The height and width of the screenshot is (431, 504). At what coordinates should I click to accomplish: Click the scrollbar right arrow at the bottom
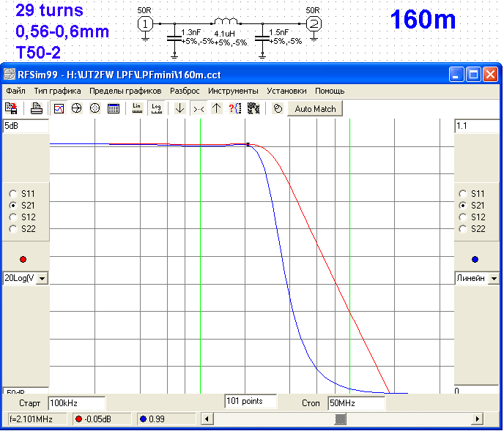[x=478, y=419]
